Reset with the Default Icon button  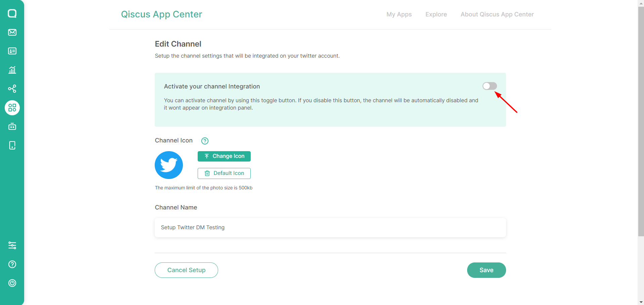[x=224, y=173]
